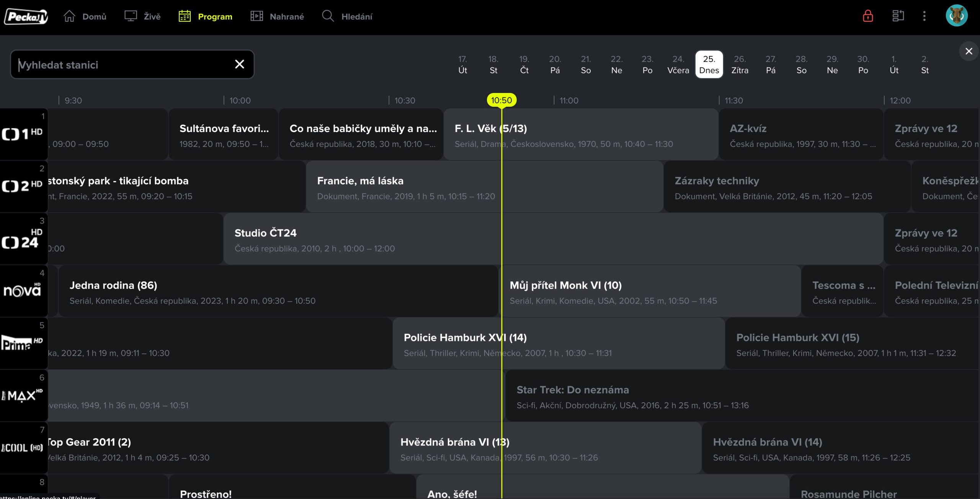Select Nova HD channel logo
Image resolution: width=980 pixels, height=499 pixels.
coord(24,291)
